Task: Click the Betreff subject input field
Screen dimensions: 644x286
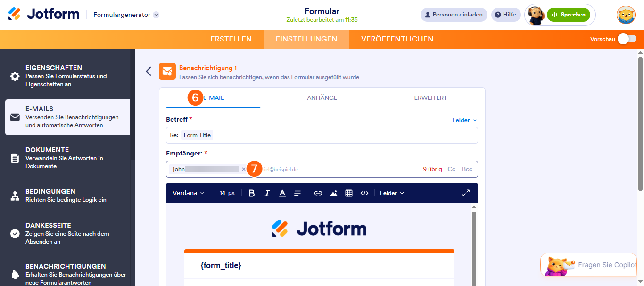Action: point(322,135)
